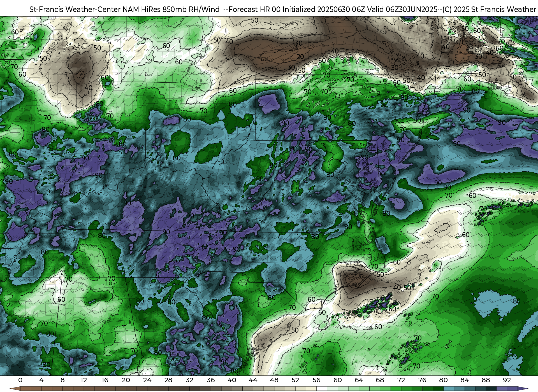Click 'Initialized 20250630 06Z' in the header
The width and height of the screenshot is (538, 392).
click(323, 10)
